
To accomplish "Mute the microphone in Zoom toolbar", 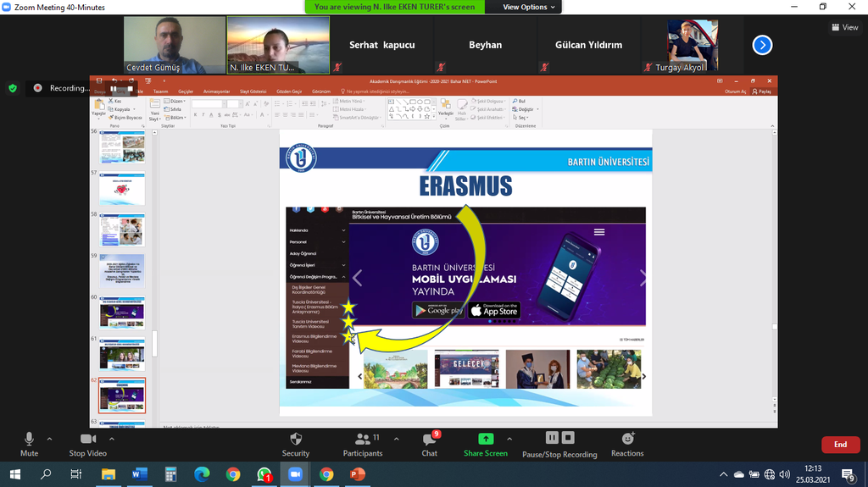I will click(29, 445).
